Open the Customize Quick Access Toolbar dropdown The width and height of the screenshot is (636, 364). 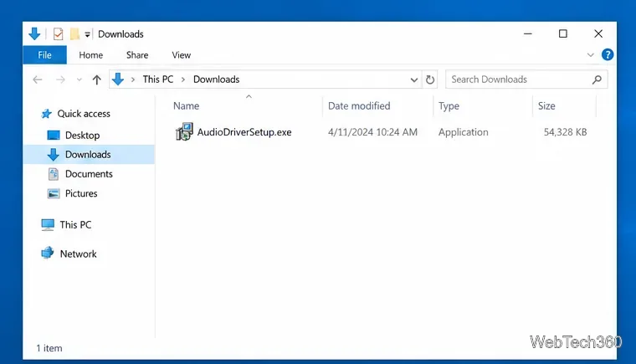[87, 35]
